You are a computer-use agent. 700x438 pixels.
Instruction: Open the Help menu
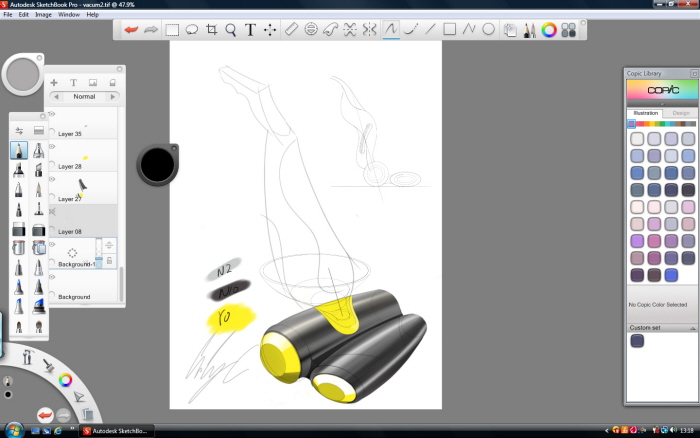(x=92, y=15)
